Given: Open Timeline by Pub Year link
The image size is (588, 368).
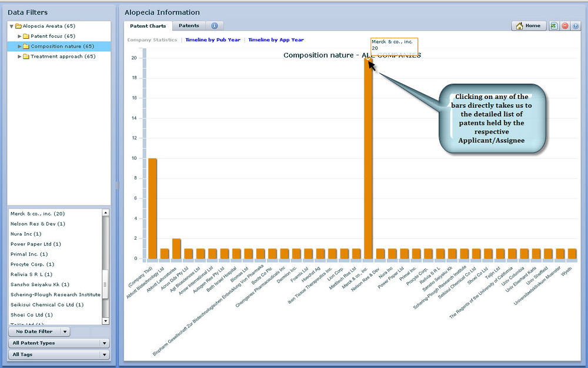Looking at the screenshot, I should [x=213, y=40].
